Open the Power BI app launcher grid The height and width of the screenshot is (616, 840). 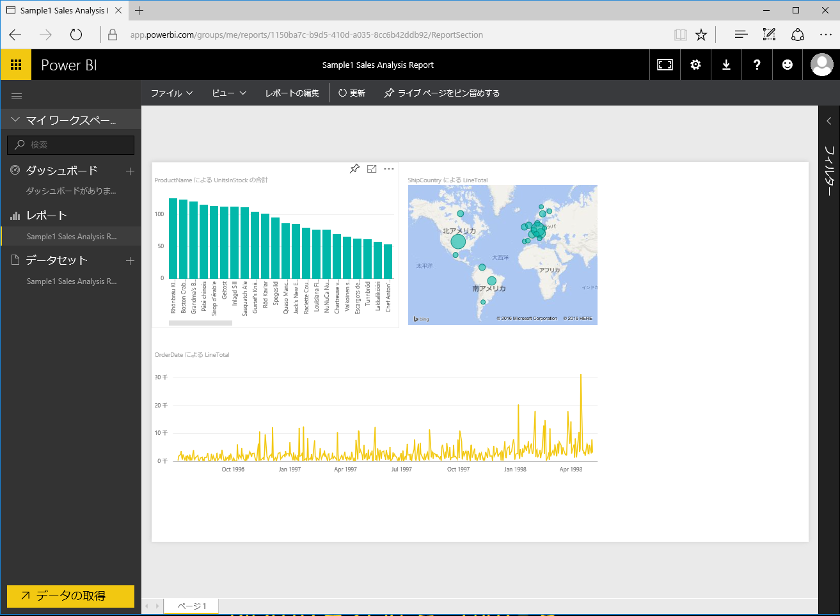tap(16, 65)
